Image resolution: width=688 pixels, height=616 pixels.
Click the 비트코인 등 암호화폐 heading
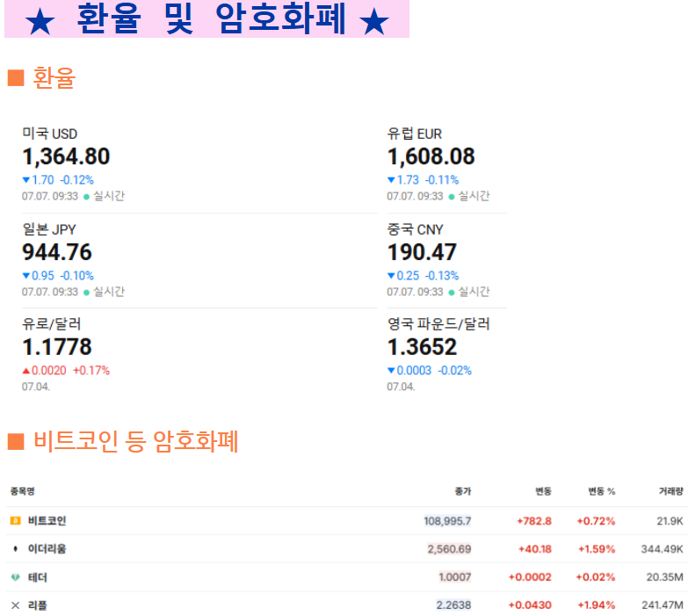[x=136, y=441]
